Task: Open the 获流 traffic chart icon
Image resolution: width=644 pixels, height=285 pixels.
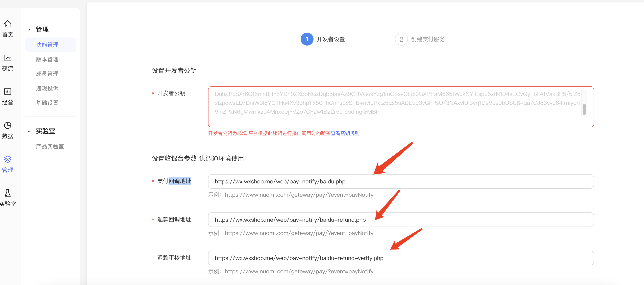Action: point(8,58)
